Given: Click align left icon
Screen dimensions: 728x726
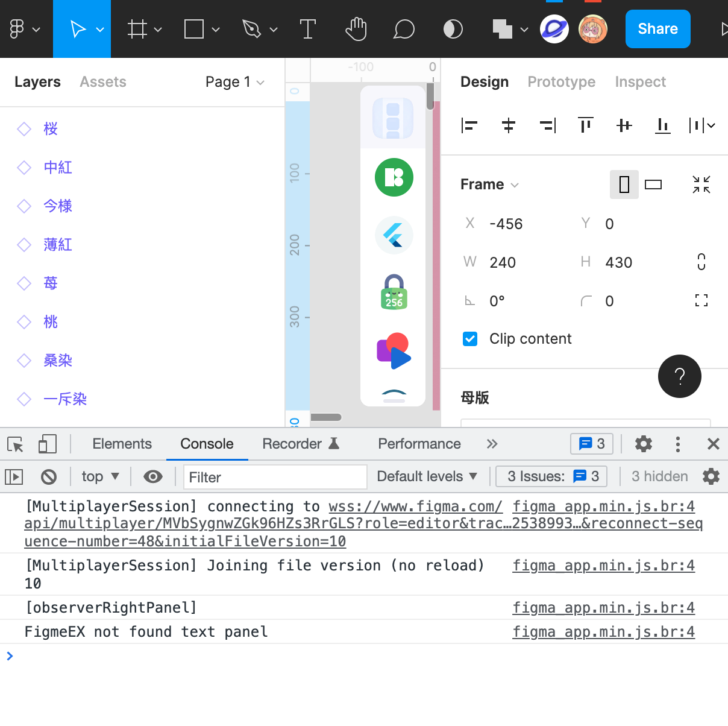Looking at the screenshot, I should point(469,125).
